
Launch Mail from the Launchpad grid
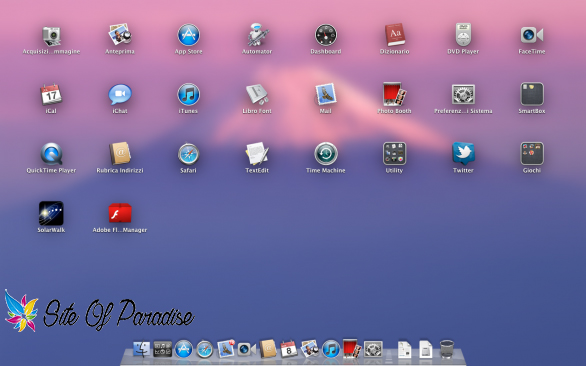pos(326,93)
